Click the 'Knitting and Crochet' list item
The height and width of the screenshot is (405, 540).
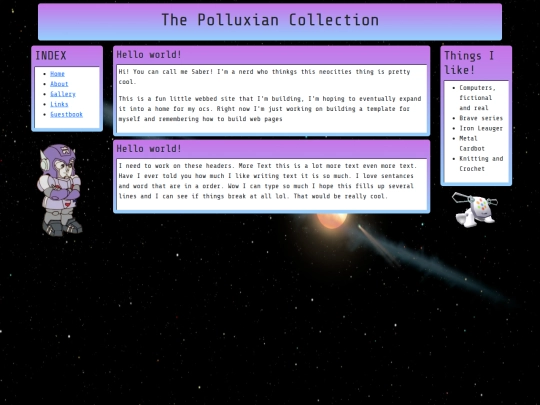(x=481, y=164)
